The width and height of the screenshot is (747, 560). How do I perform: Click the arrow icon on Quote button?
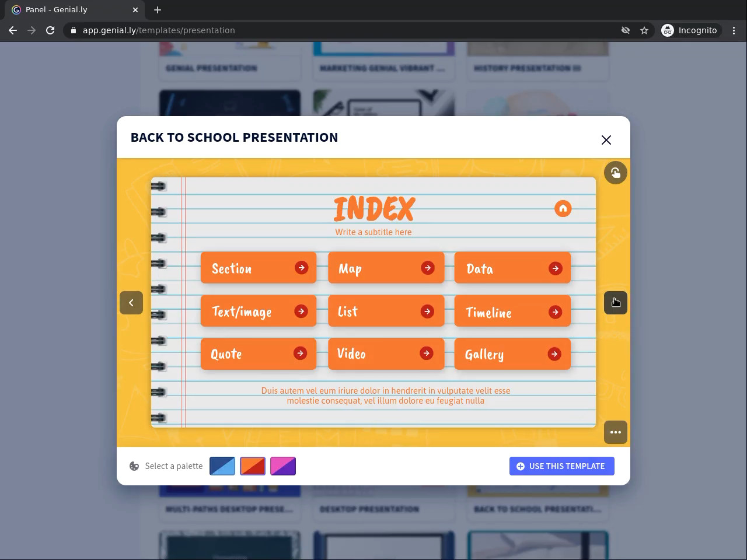[300, 353]
